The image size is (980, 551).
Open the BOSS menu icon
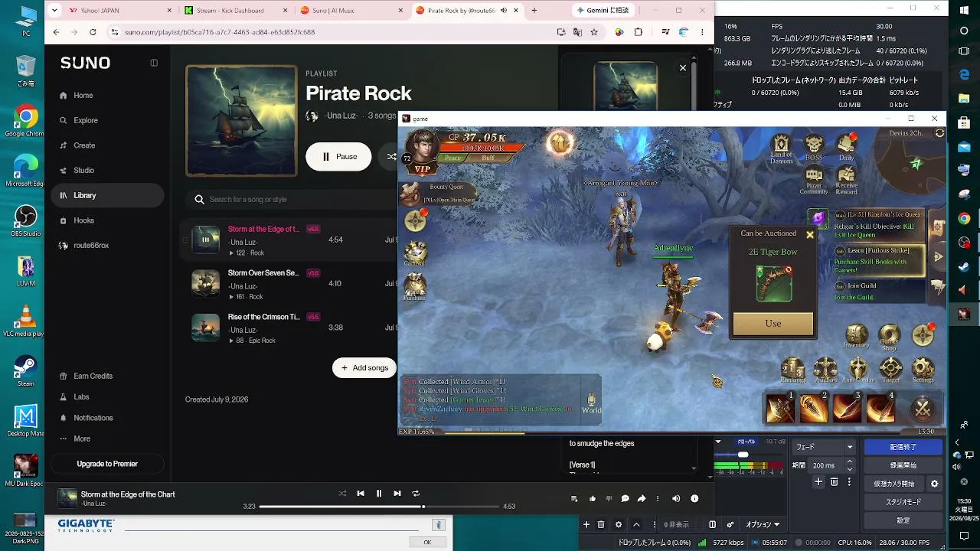coord(814,147)
